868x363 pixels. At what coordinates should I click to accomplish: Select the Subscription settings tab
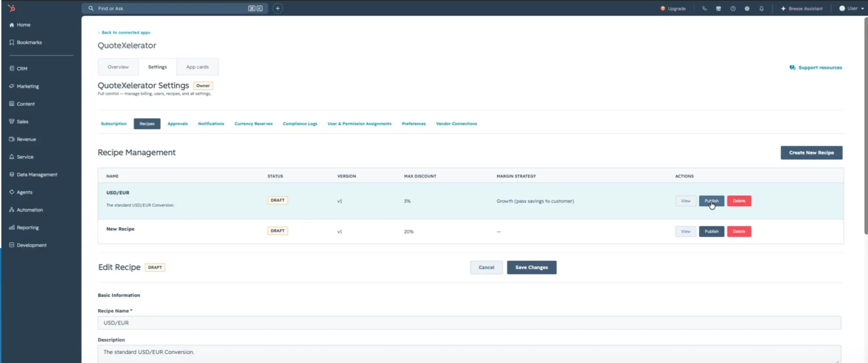click(114, 124)
